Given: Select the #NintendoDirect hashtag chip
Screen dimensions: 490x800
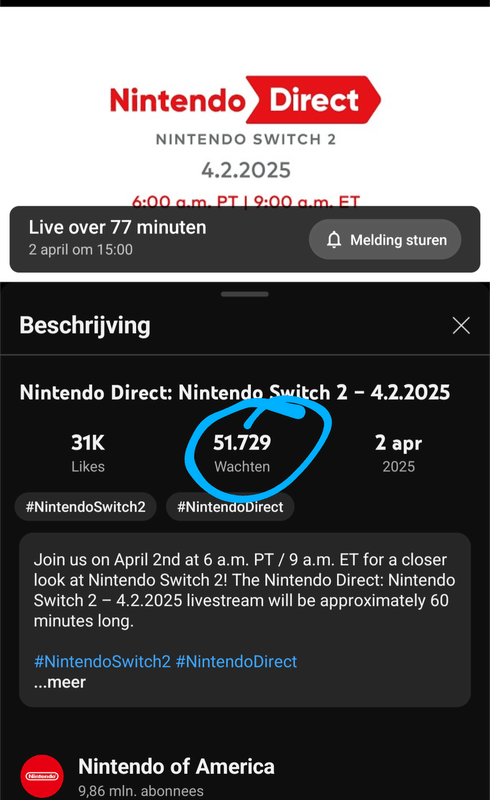Looking at the screenshot, I should 230,507.
